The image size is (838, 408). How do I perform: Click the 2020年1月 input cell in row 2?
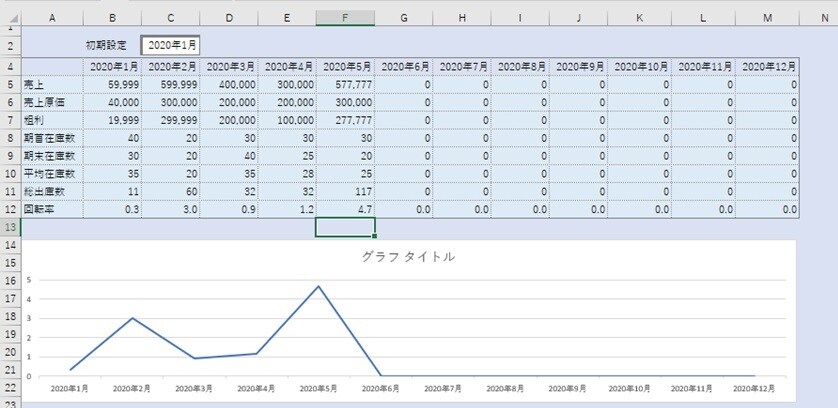170,45
